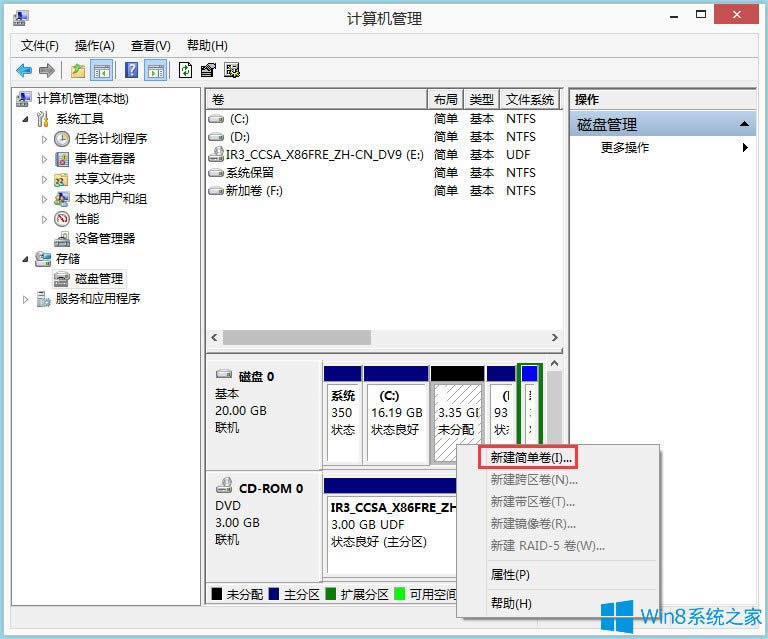Viewport: 768px width, 639px height.
Task: Click 更多操作 in the actions pane
Action: (x=624, y=147)
